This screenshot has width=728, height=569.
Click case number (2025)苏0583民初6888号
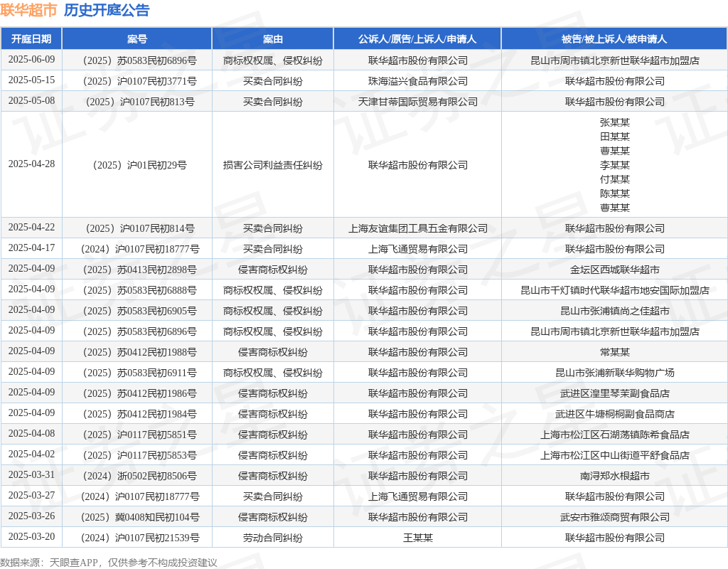point(140,290)
